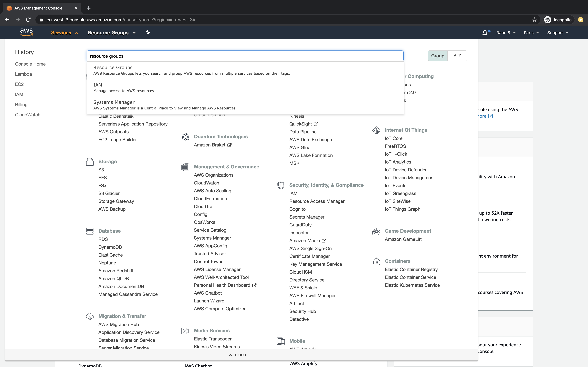Select the AWS Management Console browser tab
588x367 pixels.
[x=38, y=8]
